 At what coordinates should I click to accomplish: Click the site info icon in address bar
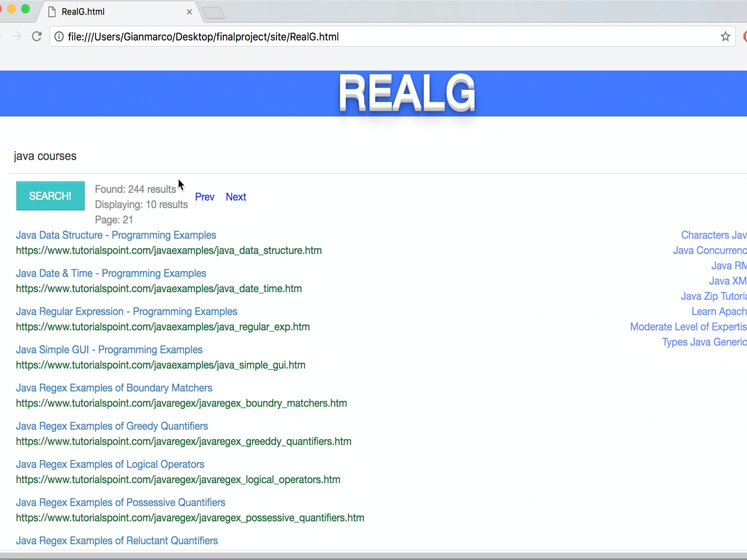(x=59, y=37)
